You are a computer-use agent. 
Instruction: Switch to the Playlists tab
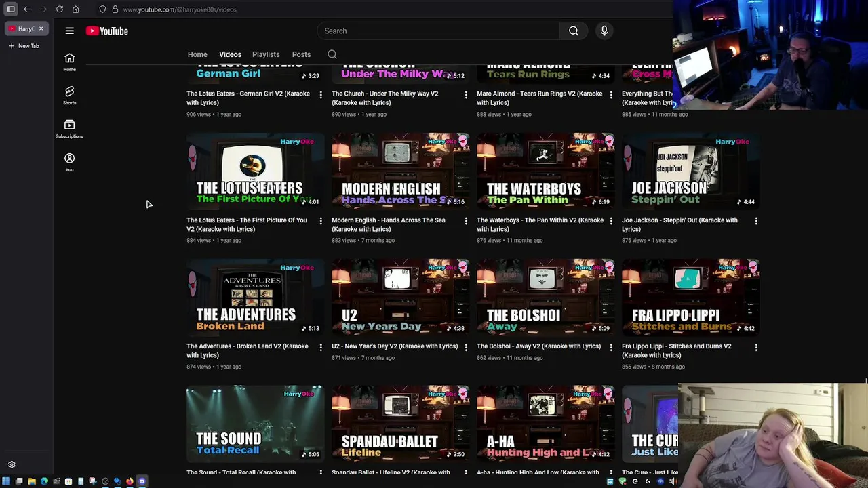coord(266,54)
